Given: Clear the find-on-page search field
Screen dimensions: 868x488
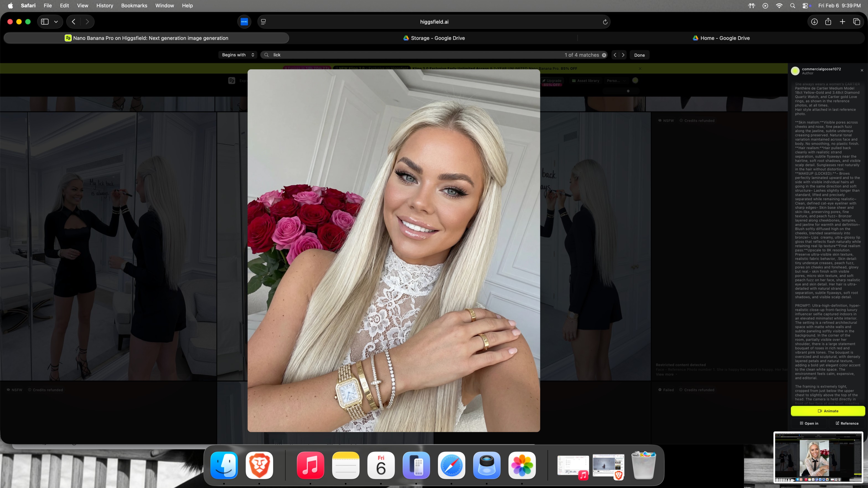Looking at the screenshot, I should tap(604, 55).
